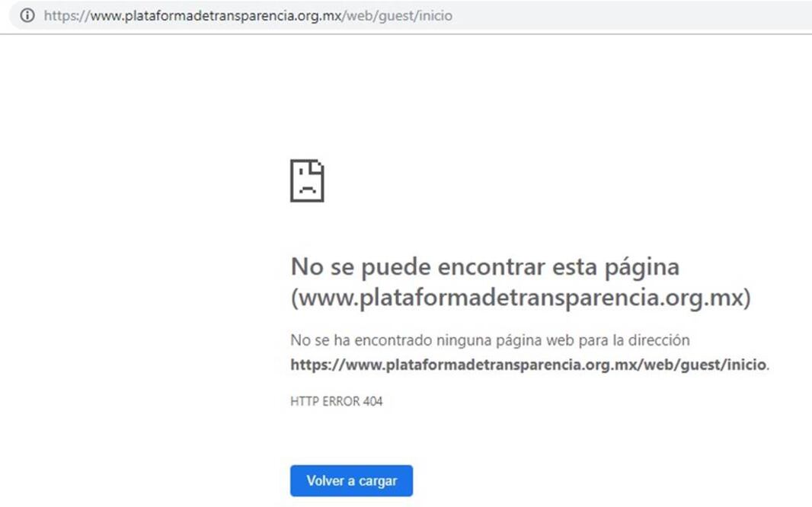Click the sentence No se ha encontrado ninguna
The image size is (812, 507).
[x=490, y=340]
